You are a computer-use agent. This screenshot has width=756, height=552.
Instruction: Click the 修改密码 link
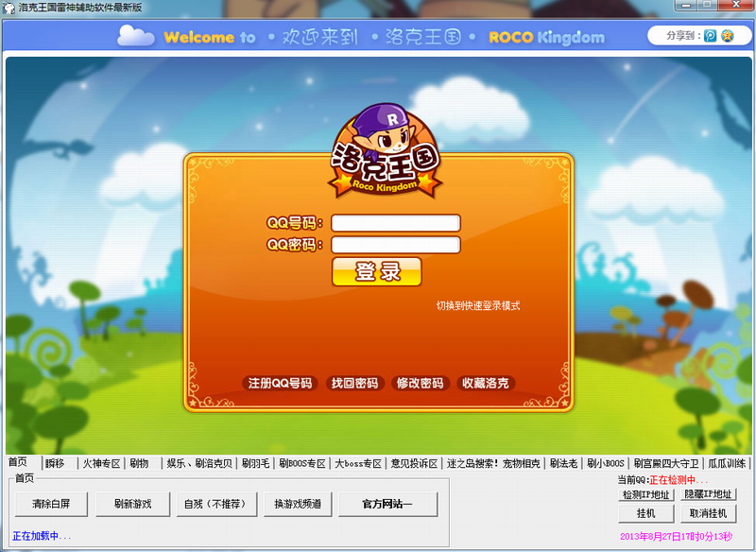pyautogui.click(x=420, y=383)
